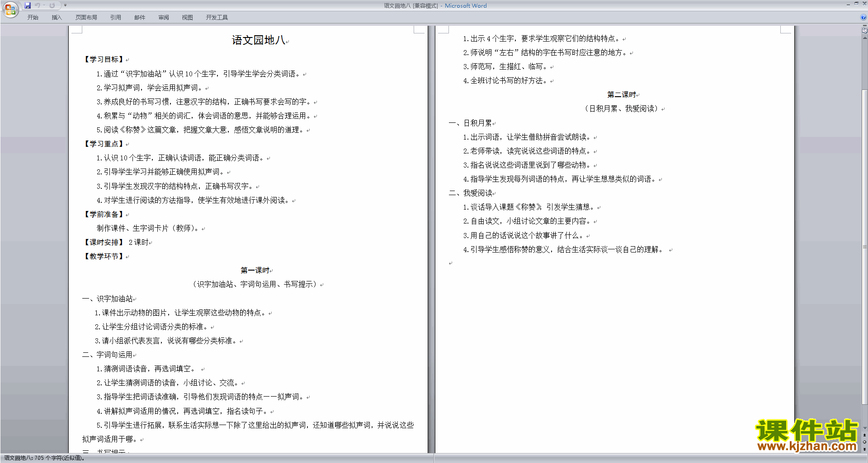Click the line 1.出示4个生字，要求学生观察它们的结构特点。
This screenshot has width=868, height=463.
tap(542, 39)
